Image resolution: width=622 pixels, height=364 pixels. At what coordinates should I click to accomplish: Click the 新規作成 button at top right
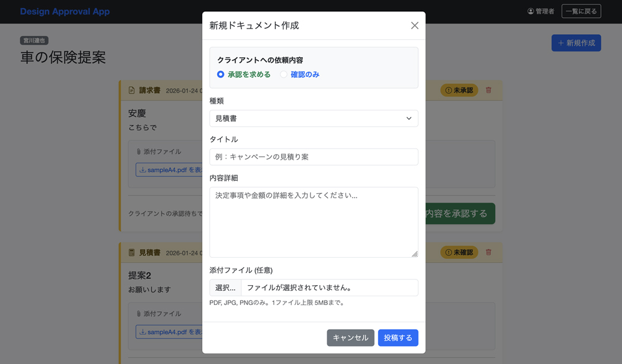(575, 43)
